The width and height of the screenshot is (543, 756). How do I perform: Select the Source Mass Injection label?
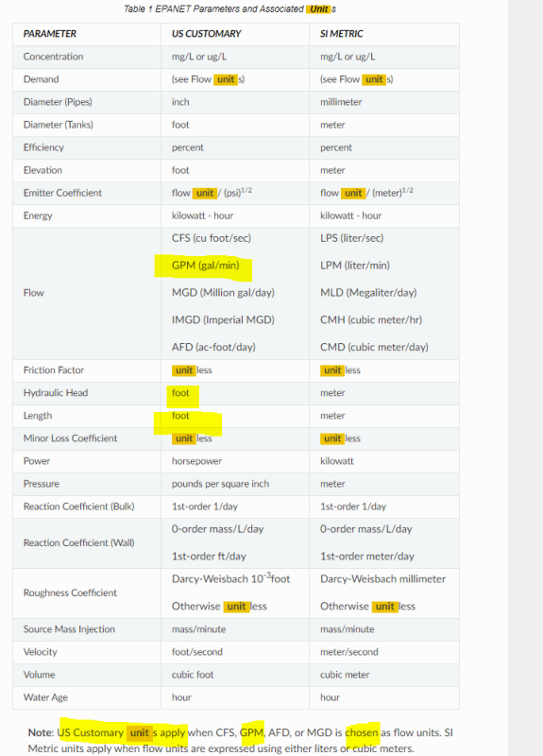pos(69,629)
